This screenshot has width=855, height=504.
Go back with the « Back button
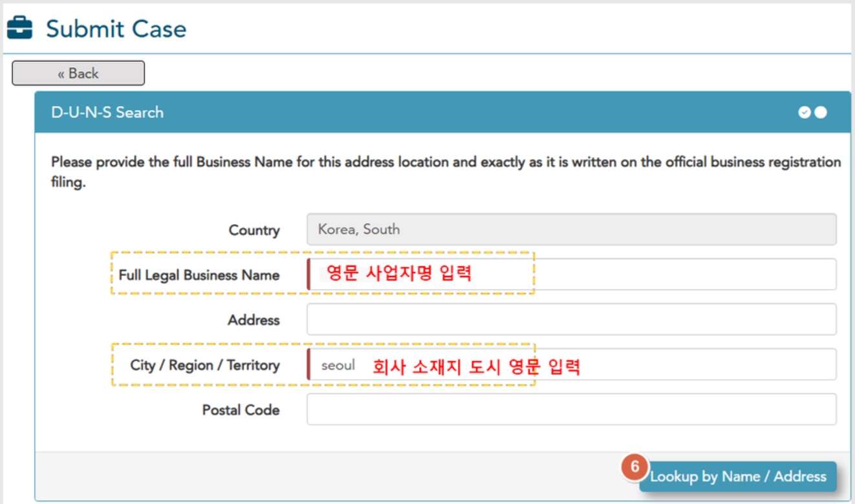(x=78, y=73)
